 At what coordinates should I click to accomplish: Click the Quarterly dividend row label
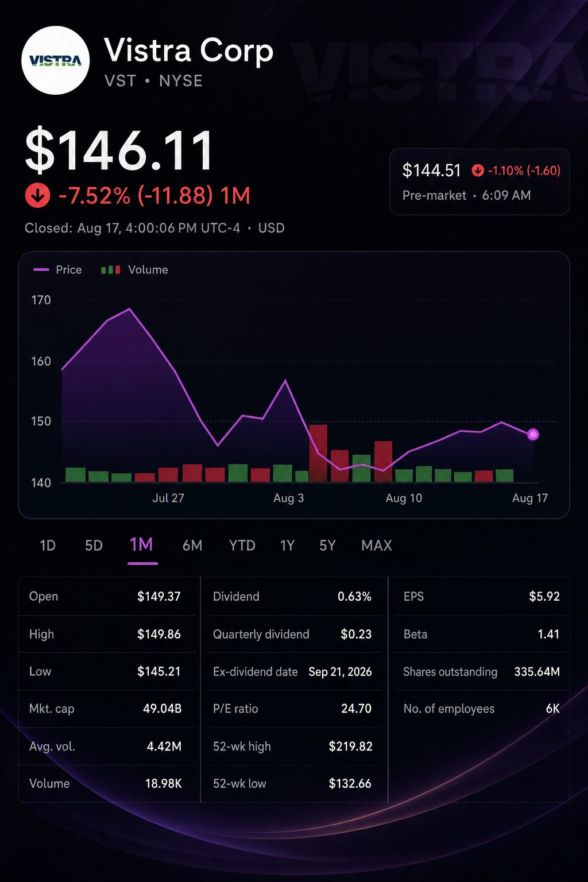(261, 635)
